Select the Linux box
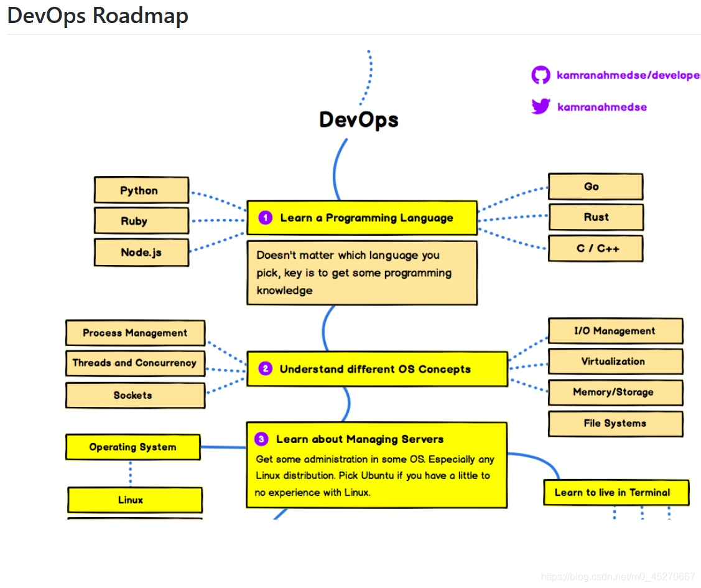This screenshot has height=588, width=701. [x=135, y=500]
